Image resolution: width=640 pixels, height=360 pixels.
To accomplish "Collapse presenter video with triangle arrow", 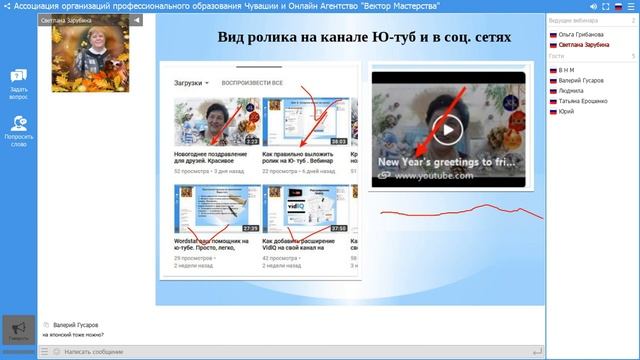I will [137, 20].
